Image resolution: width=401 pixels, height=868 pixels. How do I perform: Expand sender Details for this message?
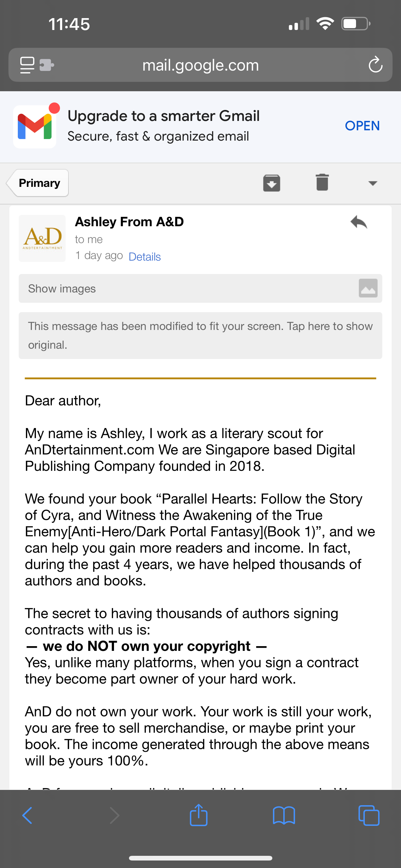click(145, 257)
